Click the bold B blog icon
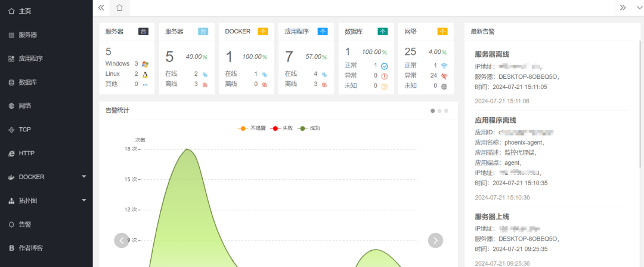The height and width of the screenshot is (267, 644). (11, 248)
